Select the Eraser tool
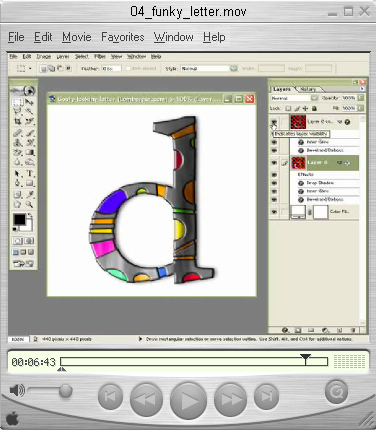376x430 pixels. [x=18, y=152]
